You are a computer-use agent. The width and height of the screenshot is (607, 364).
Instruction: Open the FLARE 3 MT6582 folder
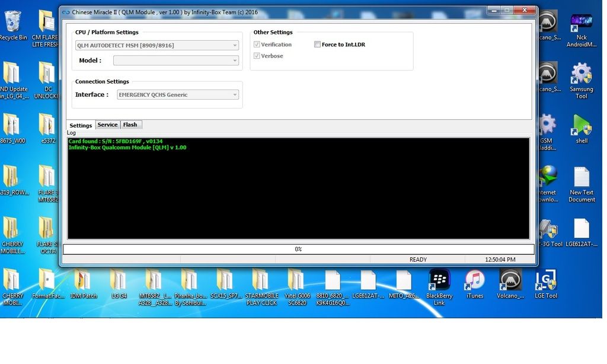tap(47, 183)
